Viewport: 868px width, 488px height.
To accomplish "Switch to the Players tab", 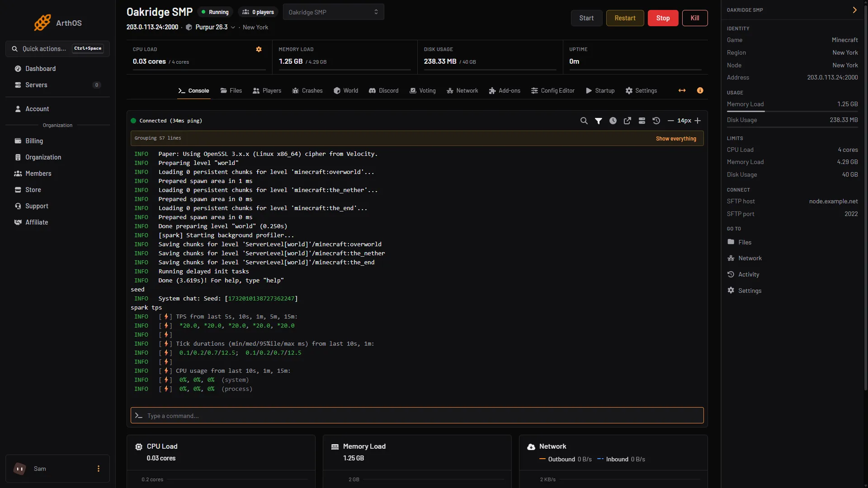I will coord(267,90).
